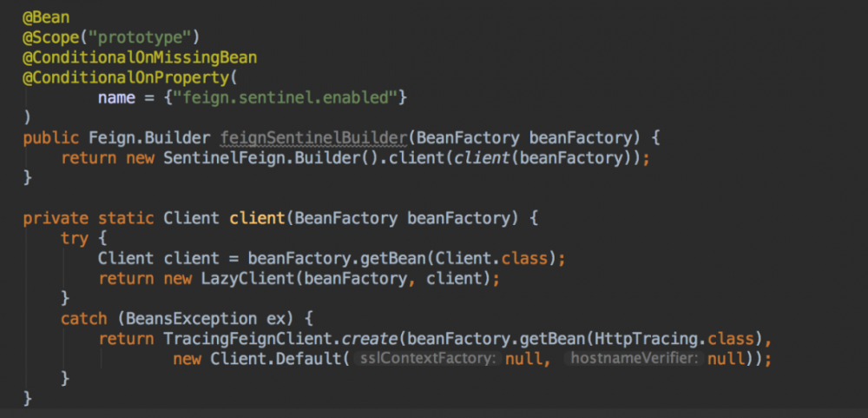
Task: Click the @Scope annotation
Action: pyautogui.click(x=51, y=37)
